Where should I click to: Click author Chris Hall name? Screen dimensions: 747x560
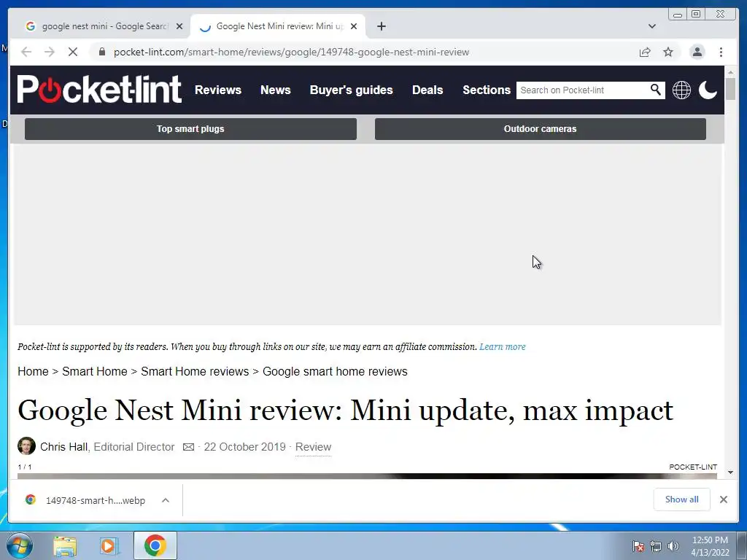[64, 447]
